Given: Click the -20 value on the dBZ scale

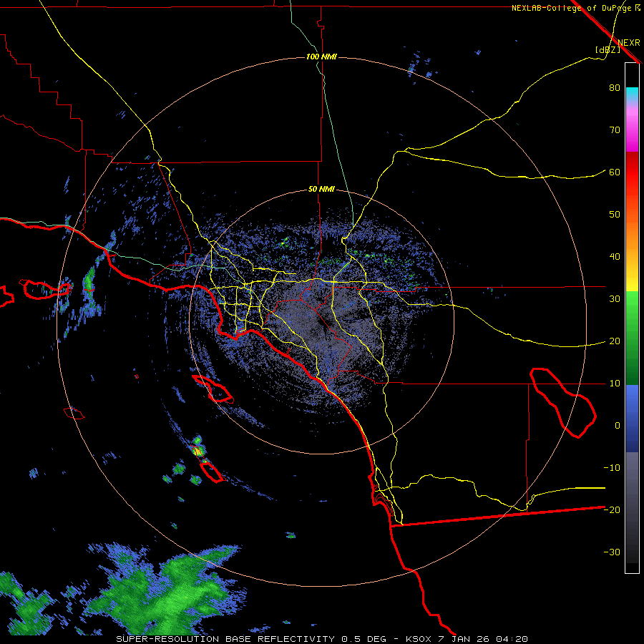Looking at the screenshot, I should point(612,510).
